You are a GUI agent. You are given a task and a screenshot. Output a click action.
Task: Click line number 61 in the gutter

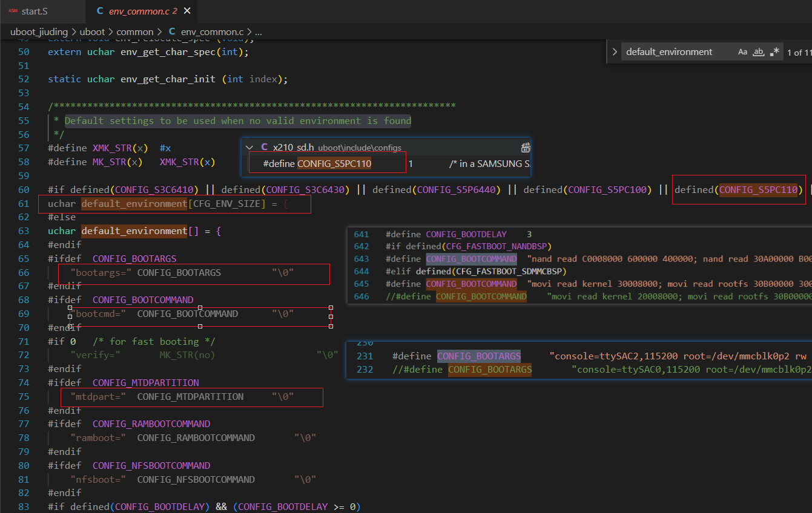pyautogui.click(x=24, y=203)
